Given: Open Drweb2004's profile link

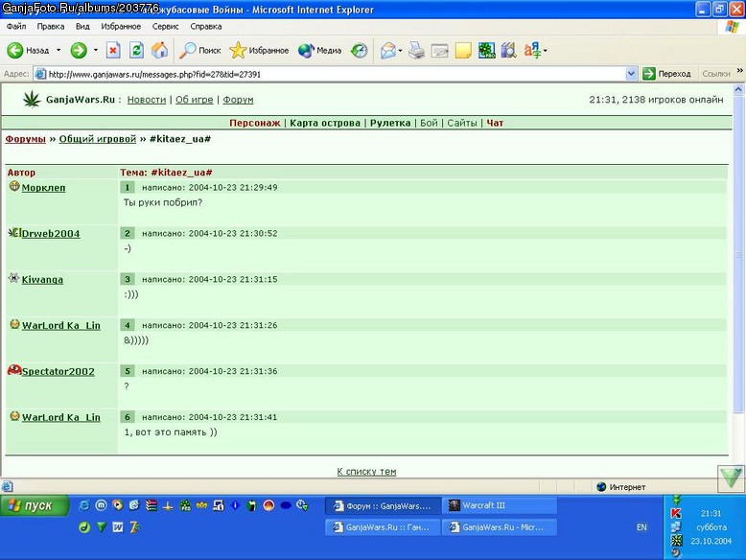Looking at the screenshot, I should click(51, 234).
